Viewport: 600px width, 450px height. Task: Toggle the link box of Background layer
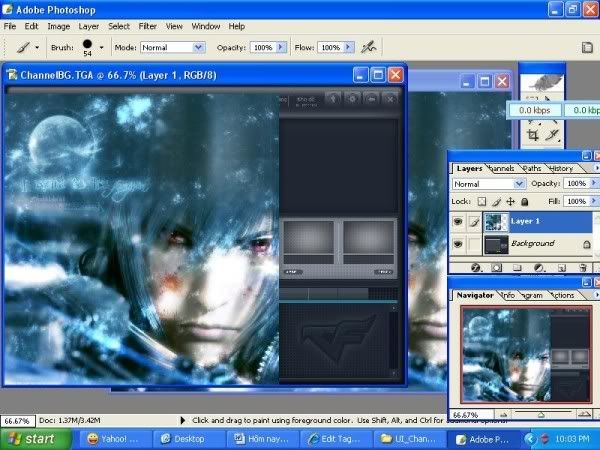(474, 244)
